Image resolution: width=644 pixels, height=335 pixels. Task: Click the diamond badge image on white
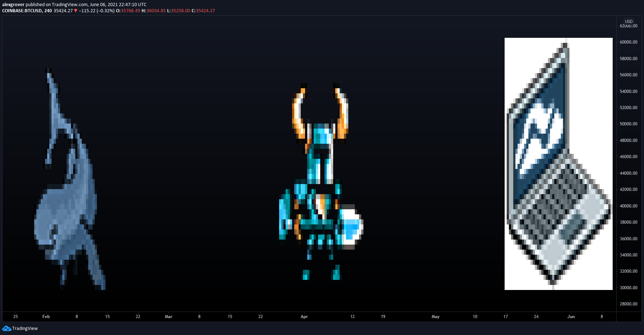(559, 164)
